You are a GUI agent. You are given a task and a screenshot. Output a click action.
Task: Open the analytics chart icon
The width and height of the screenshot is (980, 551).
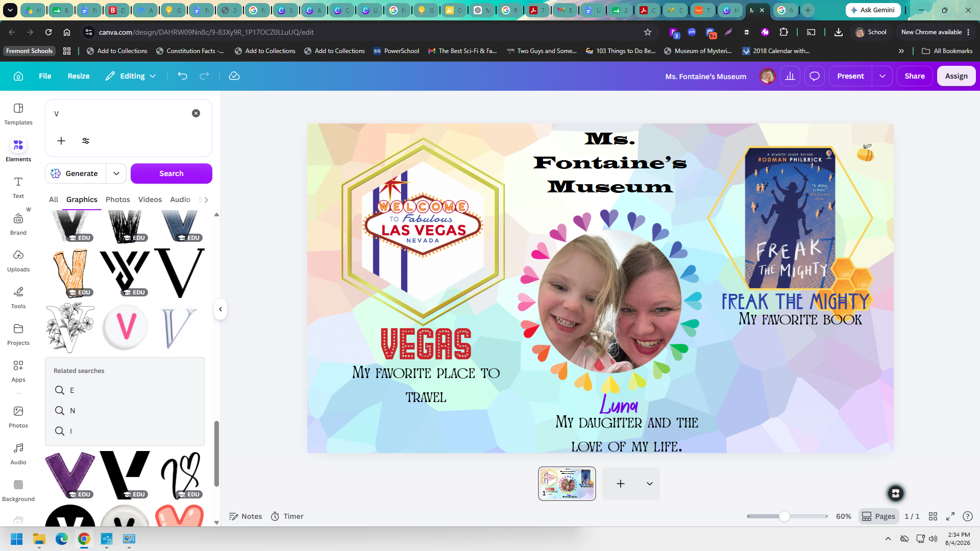pyautogui.click(x=790, y=76)
